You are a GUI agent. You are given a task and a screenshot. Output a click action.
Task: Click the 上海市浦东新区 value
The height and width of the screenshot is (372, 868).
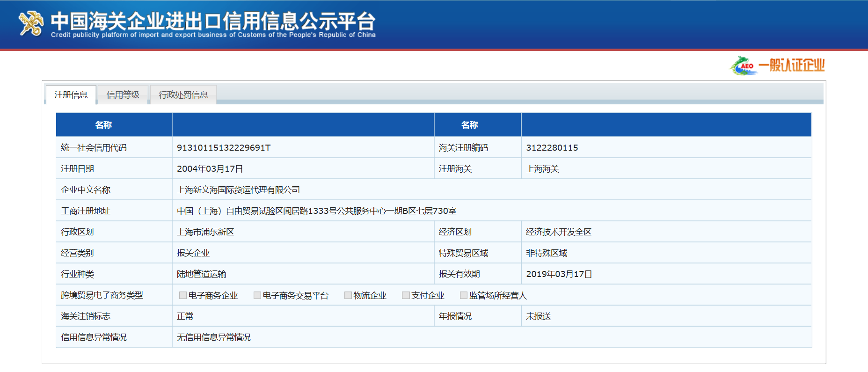pos(205,232)
